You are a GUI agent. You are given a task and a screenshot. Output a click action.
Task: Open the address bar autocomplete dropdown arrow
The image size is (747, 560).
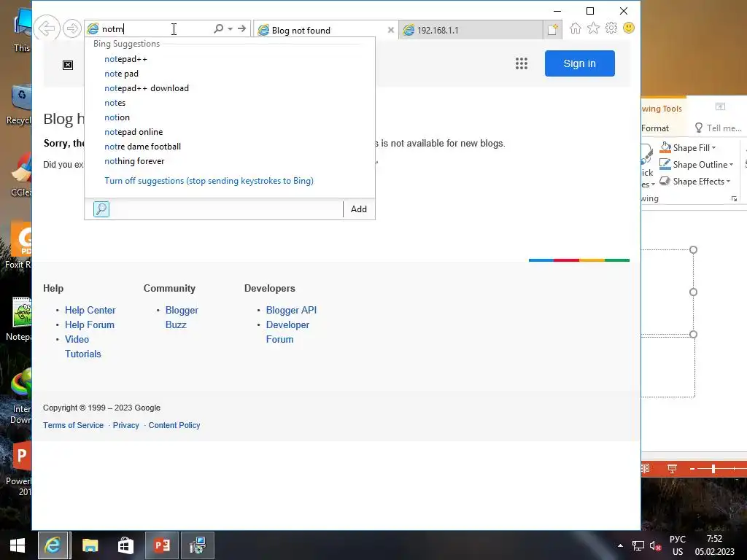click(230, 28)
